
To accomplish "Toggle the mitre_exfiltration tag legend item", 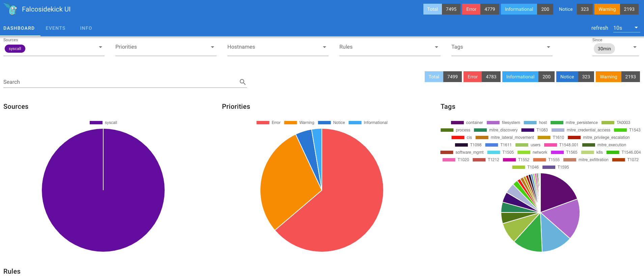I will click(x=586, y=160).
